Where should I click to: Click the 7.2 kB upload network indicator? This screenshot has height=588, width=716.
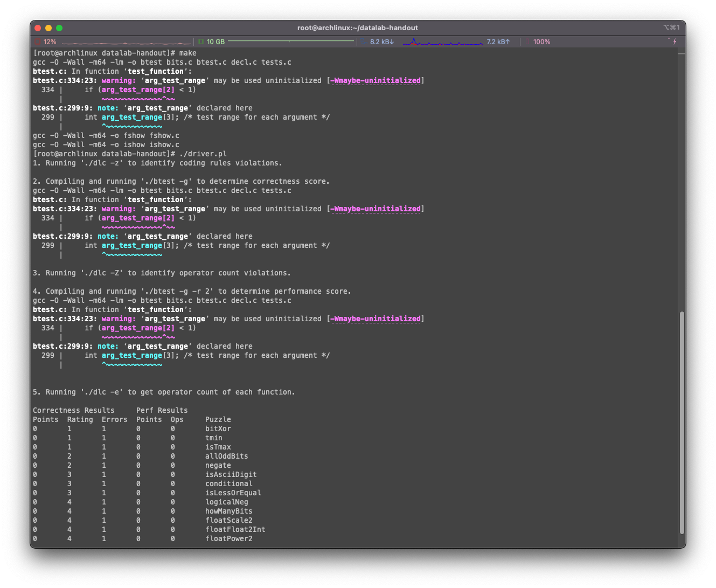(498, 41)
